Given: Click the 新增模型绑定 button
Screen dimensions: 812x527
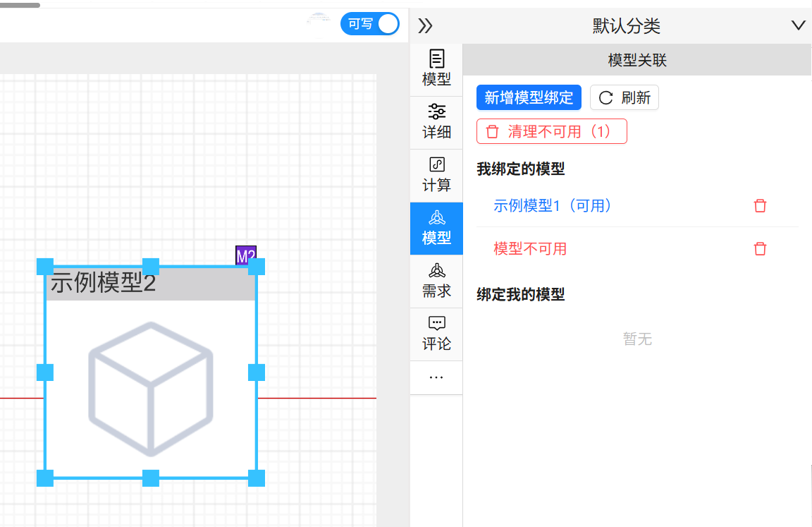Looking at the screenshot, I should [529, 97].
